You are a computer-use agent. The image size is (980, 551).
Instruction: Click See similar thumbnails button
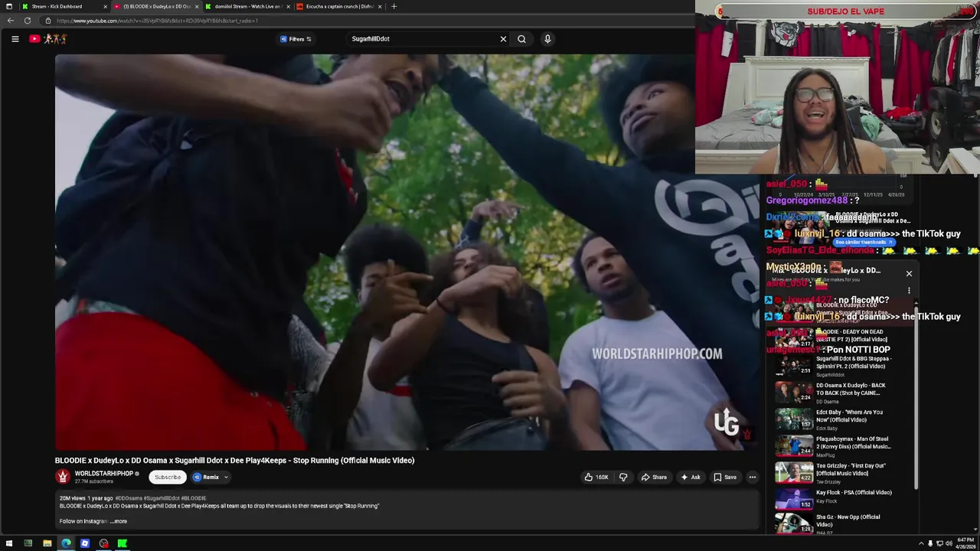coord(863,242)
